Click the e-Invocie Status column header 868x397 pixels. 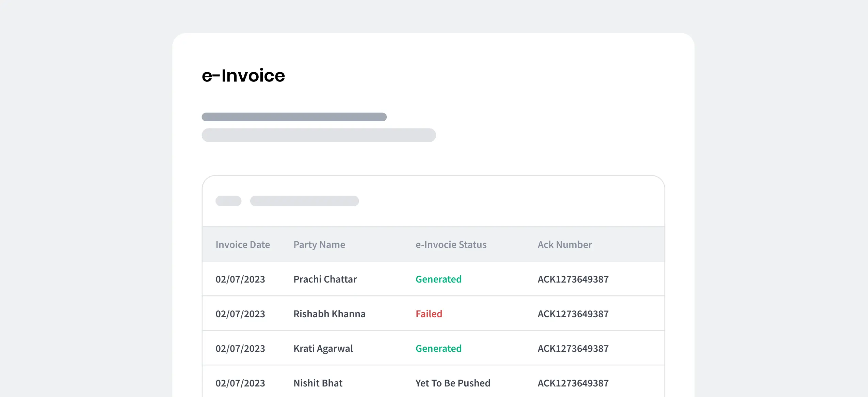coord(451,245)
